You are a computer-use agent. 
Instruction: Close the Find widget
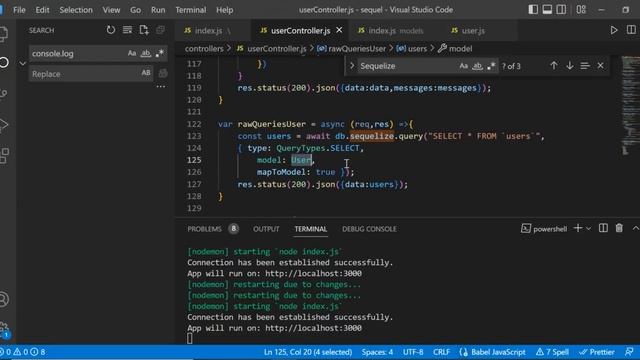[x=600, y=66]
